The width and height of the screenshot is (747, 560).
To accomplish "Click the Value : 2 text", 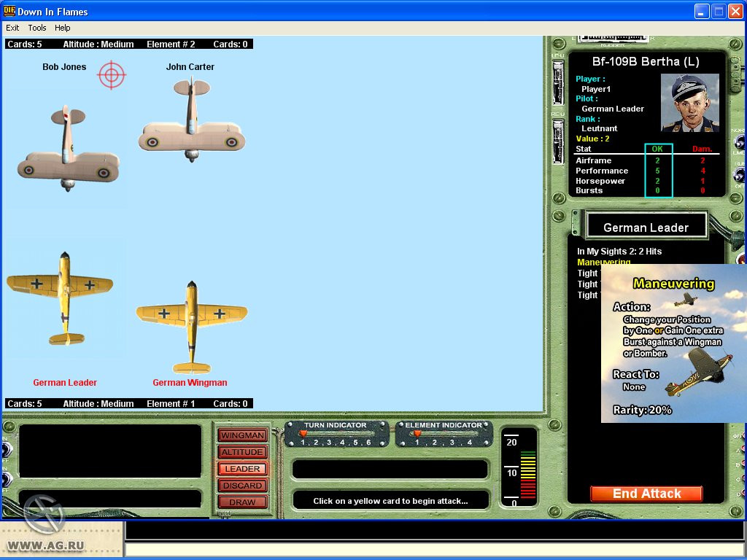I will [592, 139].
